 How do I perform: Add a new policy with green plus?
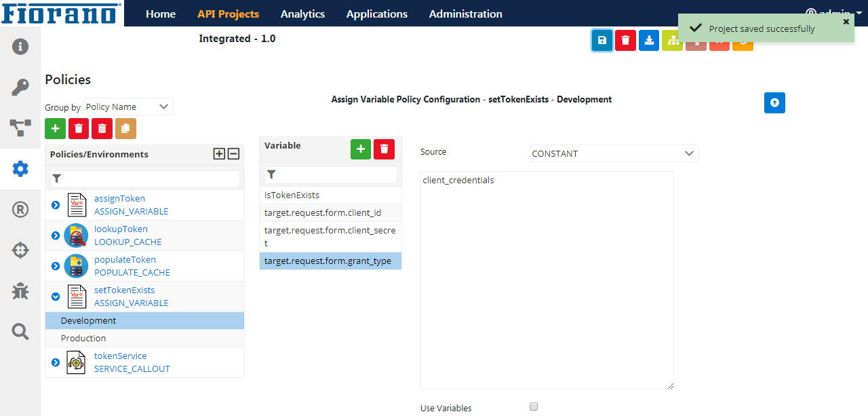pos(55,128)
